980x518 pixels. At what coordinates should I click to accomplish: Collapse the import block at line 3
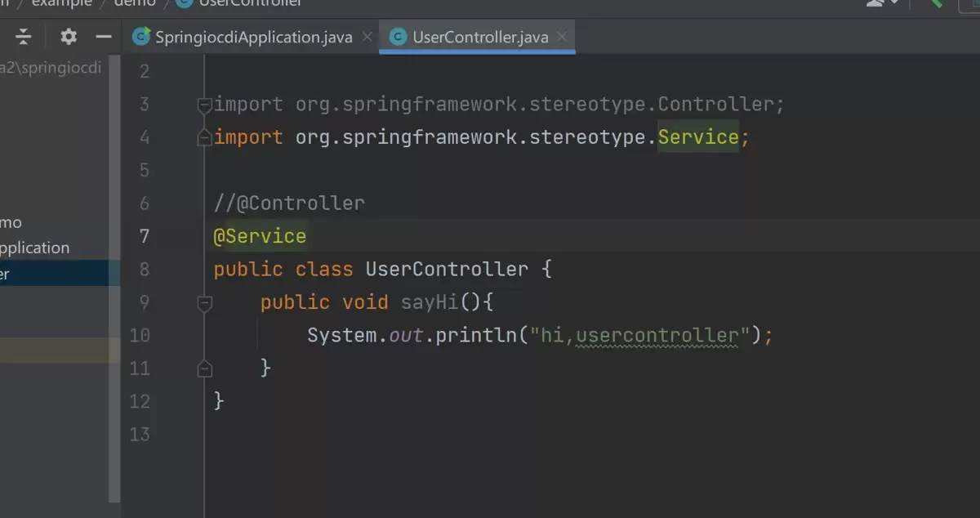(x=204, y=105)
